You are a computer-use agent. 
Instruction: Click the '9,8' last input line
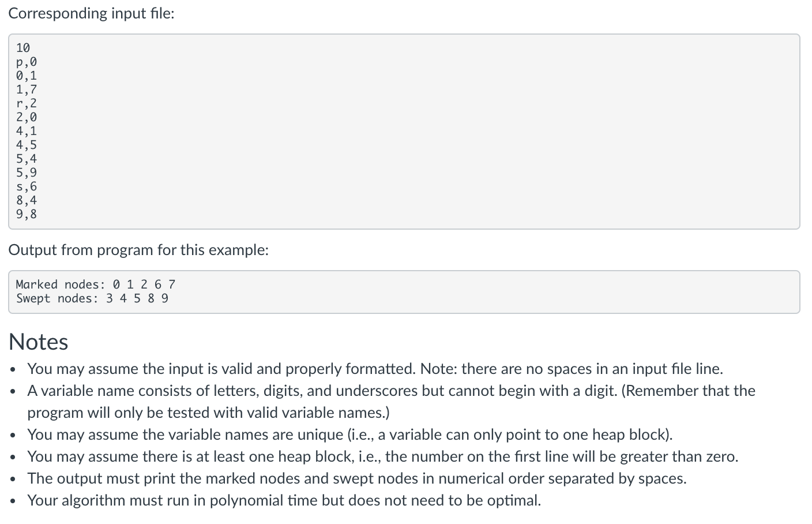(27, 214)
